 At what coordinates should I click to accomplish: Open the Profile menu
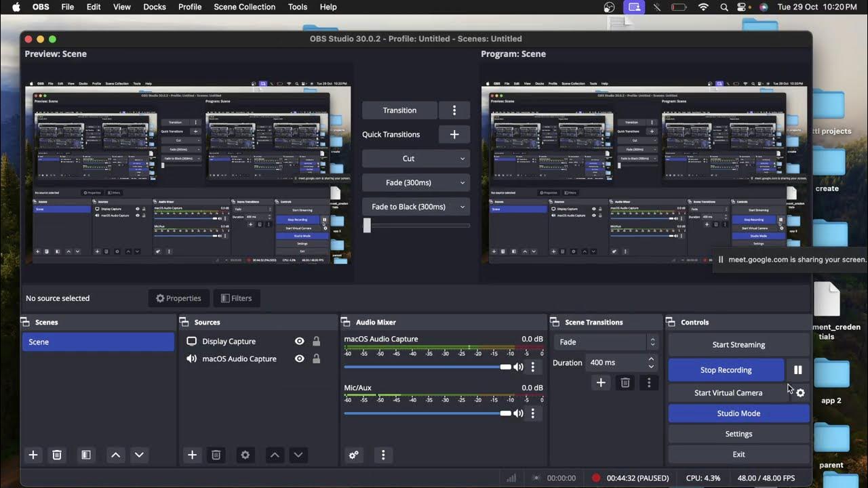190,7
